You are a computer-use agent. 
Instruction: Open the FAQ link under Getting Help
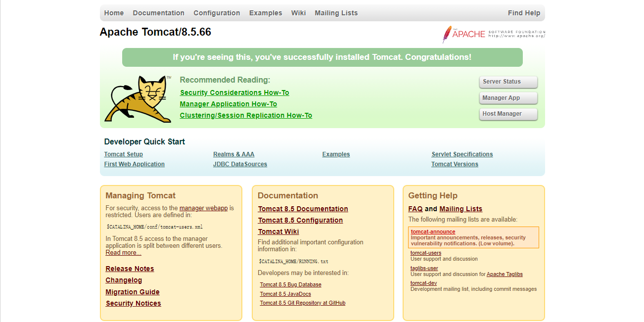[415, 209]
